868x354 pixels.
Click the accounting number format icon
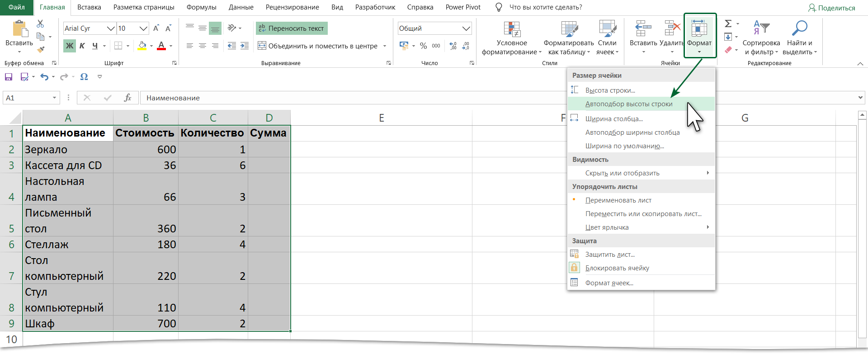click(x=404, y=46)
